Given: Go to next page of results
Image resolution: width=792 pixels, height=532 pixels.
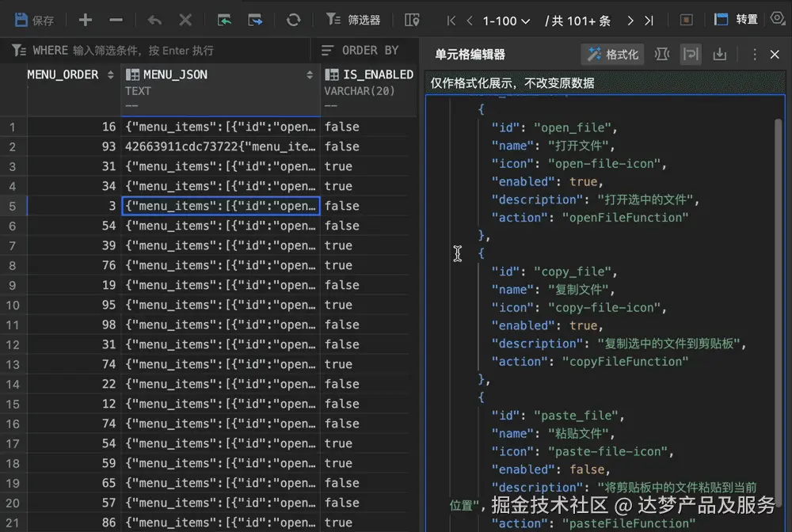Looking at the screenshot, I should (630, 21).
